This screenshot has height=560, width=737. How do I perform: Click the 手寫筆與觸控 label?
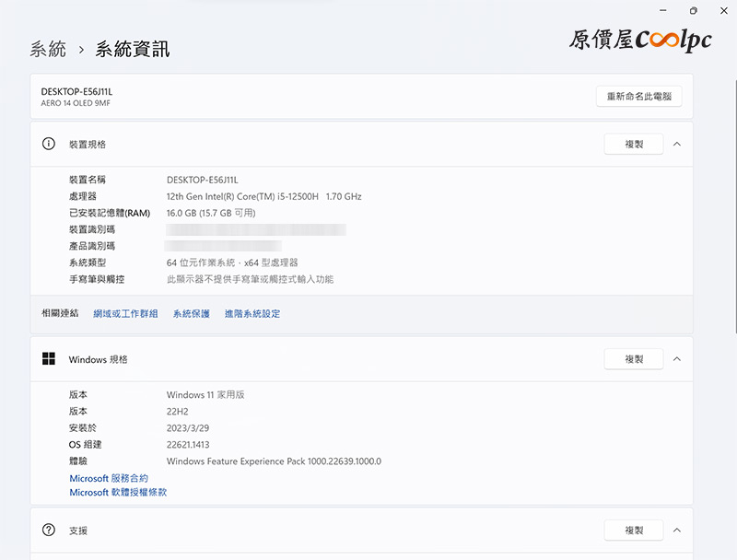point(97,279)
